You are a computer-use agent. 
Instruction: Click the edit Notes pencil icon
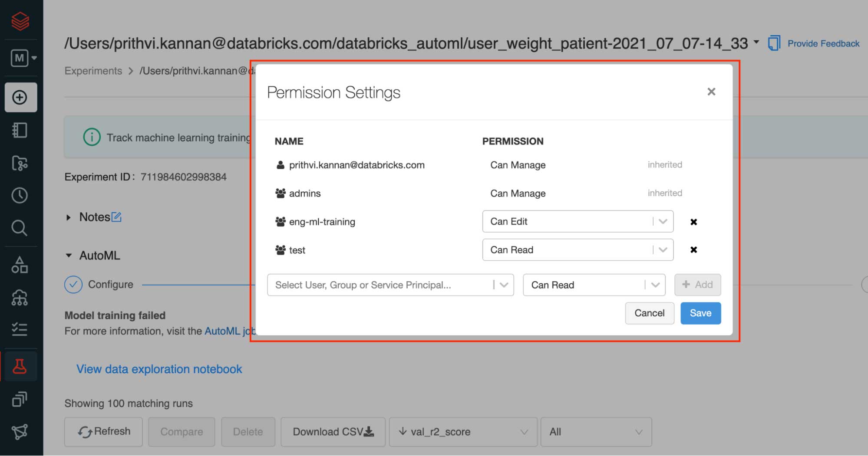[x=116, y=217]
